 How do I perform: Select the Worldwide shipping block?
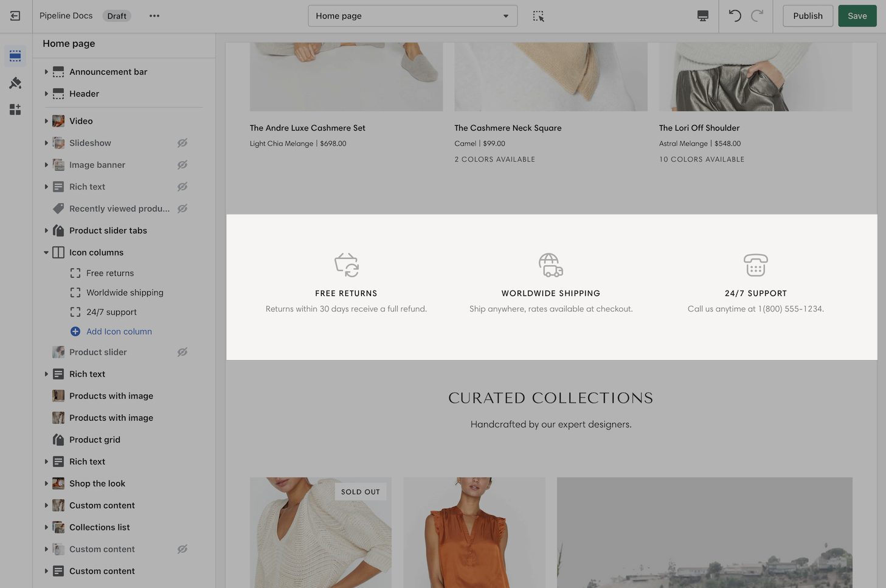[125, 292]
